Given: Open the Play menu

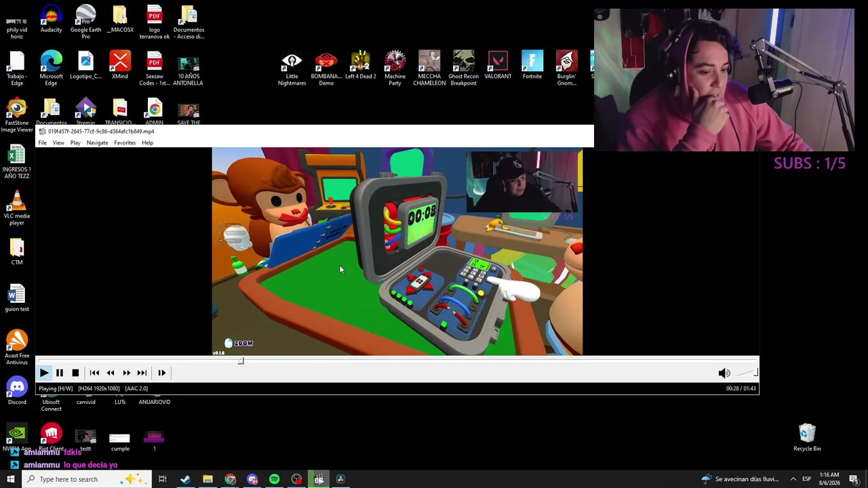Looking at the screenshot, I should pyautogui.click(x=75, y=143).
